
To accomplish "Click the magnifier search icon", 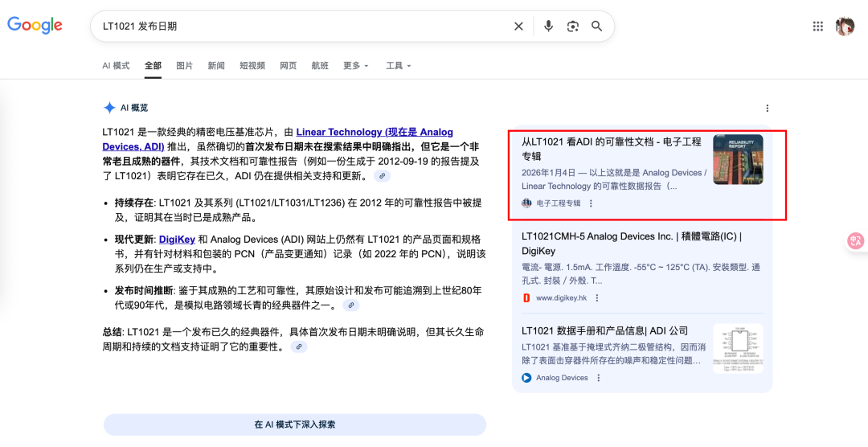I will pyautogui.click(x=596, y=26).
